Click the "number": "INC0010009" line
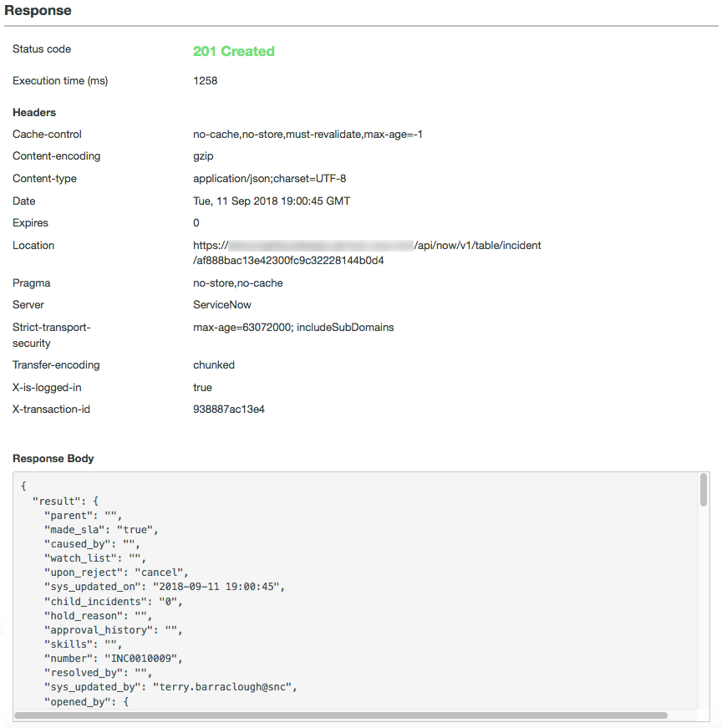722x728 pixels. pos(114,659)
